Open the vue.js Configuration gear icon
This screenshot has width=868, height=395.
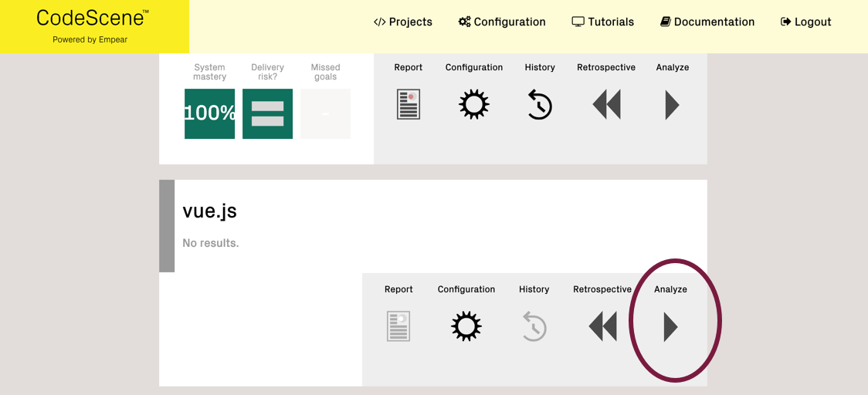pyautogui.click(x=466, y=326)
